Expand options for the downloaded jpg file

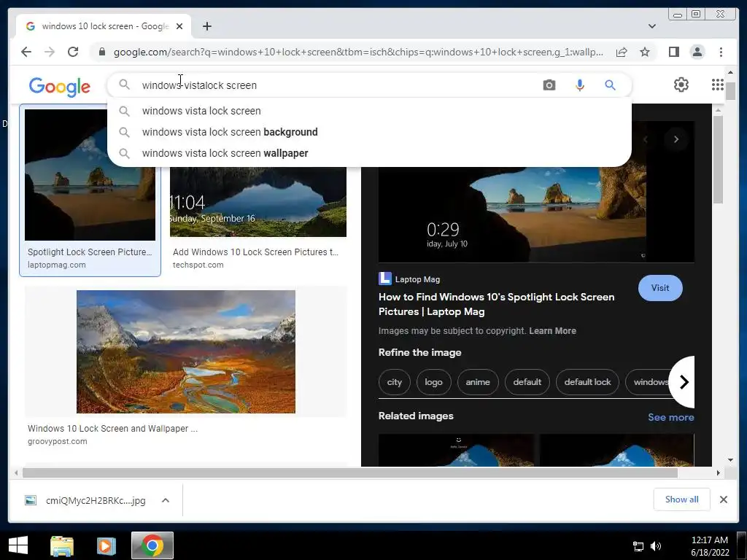pyautogui.click(x=166, y=500)
